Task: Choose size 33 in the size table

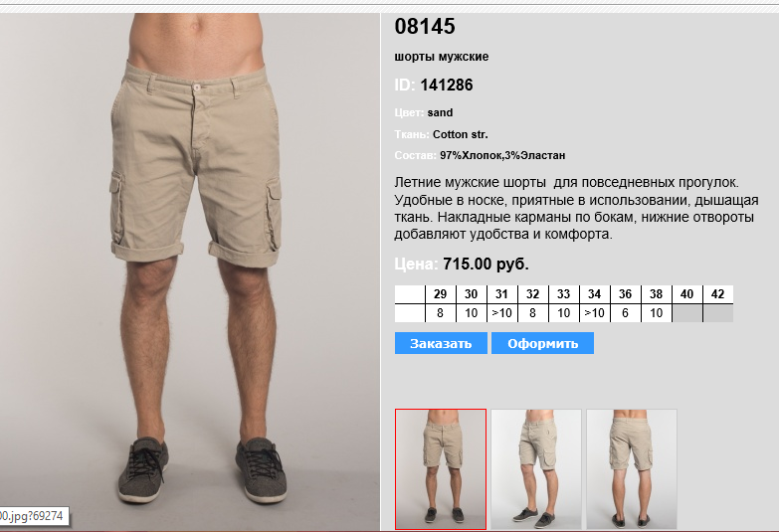Action: [x=563, y=294]
